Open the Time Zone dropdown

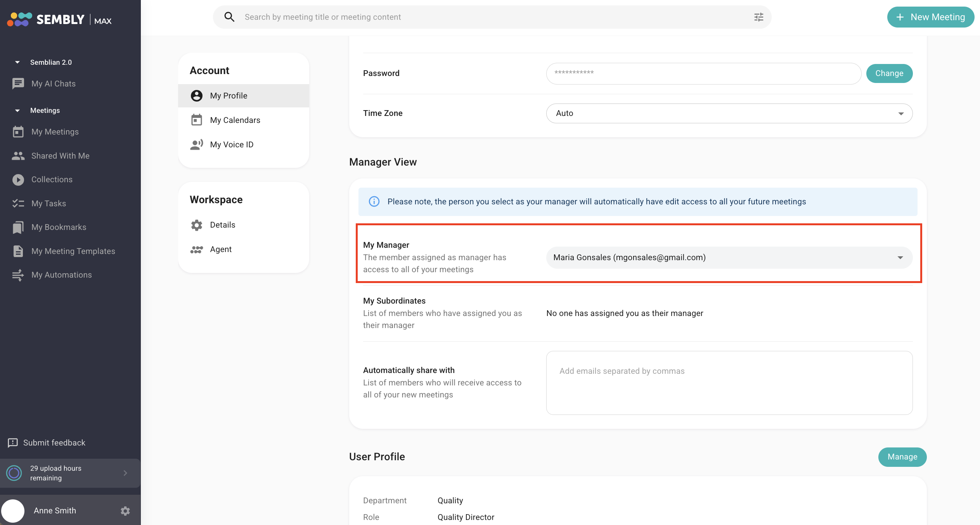click(729, 113)
